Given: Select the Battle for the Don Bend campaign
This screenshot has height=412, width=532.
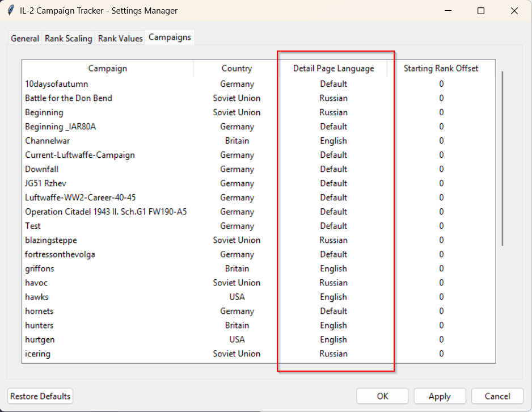Looking at the screenshot, I should pos(69,98).
